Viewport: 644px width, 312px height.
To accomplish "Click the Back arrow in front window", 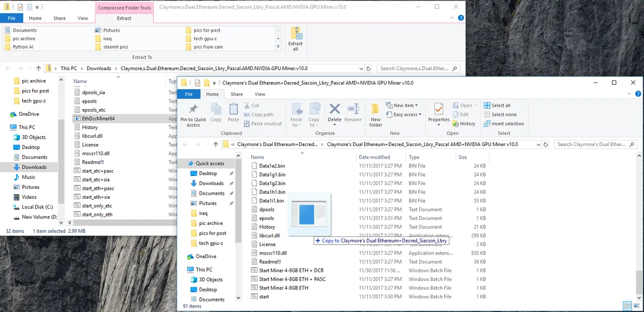I will pos(185,144).
